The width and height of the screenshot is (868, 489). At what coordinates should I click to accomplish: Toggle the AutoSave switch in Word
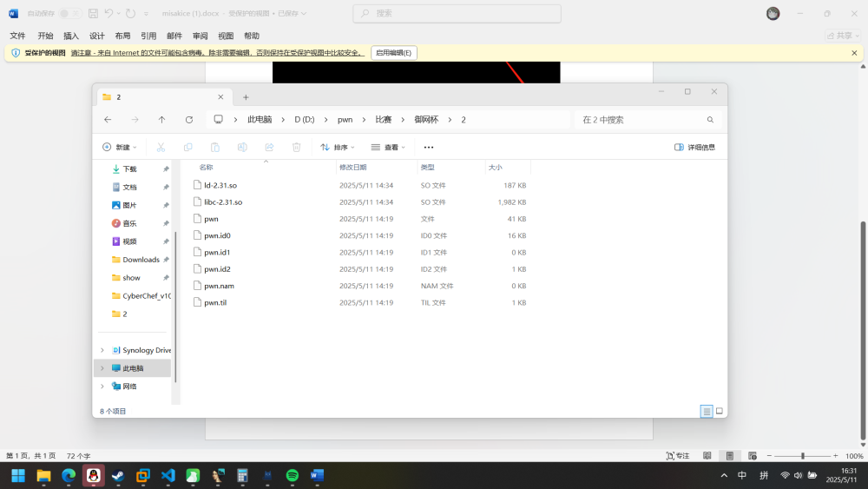tap(71, 13)
